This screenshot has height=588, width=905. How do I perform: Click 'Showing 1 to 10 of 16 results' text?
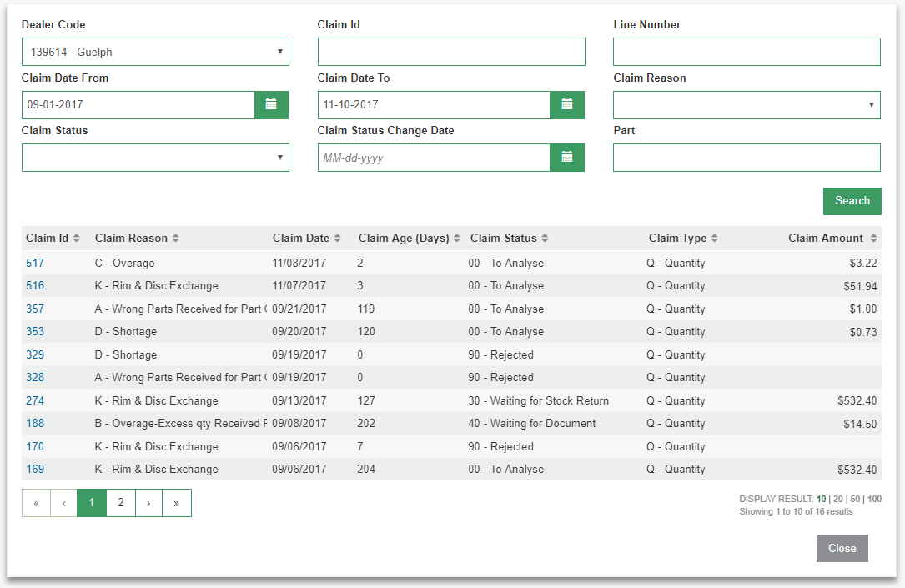tap(796, 512)
